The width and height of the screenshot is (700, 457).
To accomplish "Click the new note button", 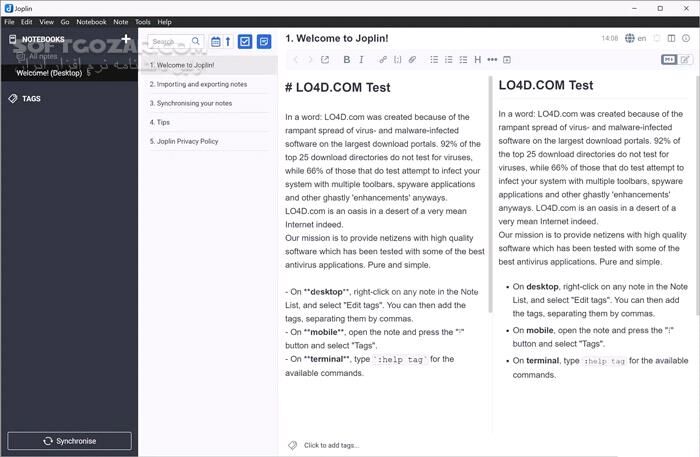I will click(264, 41).
